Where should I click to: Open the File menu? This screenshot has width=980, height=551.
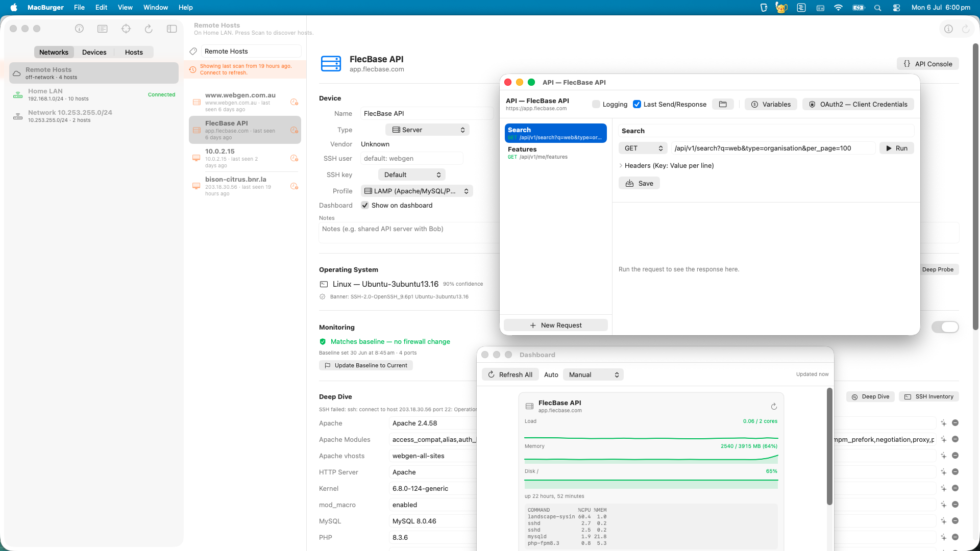pos(79,8)
